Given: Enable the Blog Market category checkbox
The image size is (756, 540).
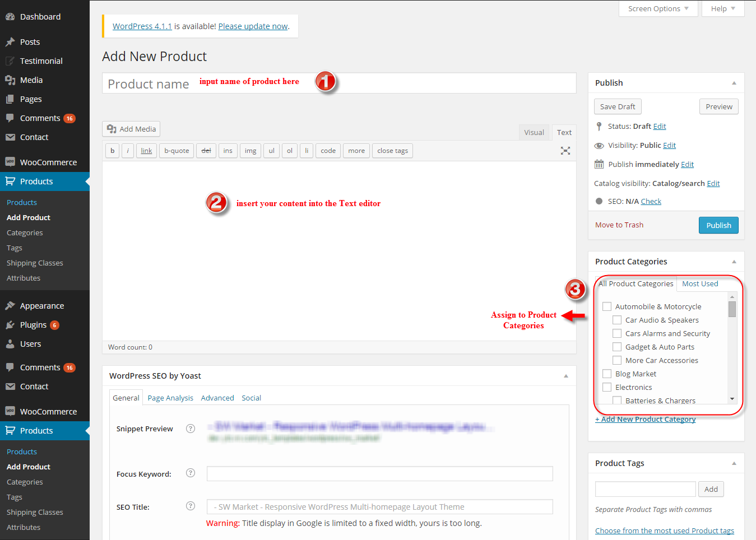Looking at the screenshot, I should (x=607, y=374).
